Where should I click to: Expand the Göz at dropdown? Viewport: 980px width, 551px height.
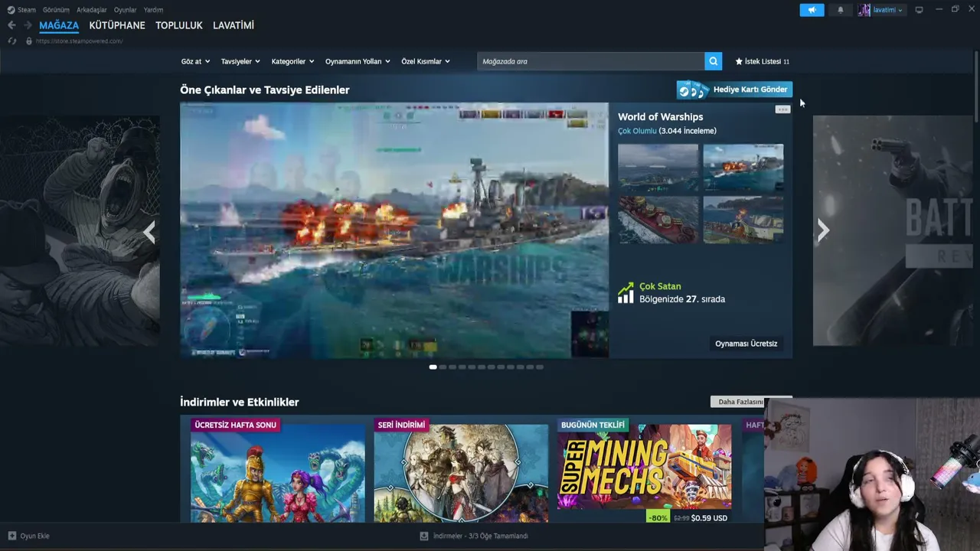[x=195, y=61]
